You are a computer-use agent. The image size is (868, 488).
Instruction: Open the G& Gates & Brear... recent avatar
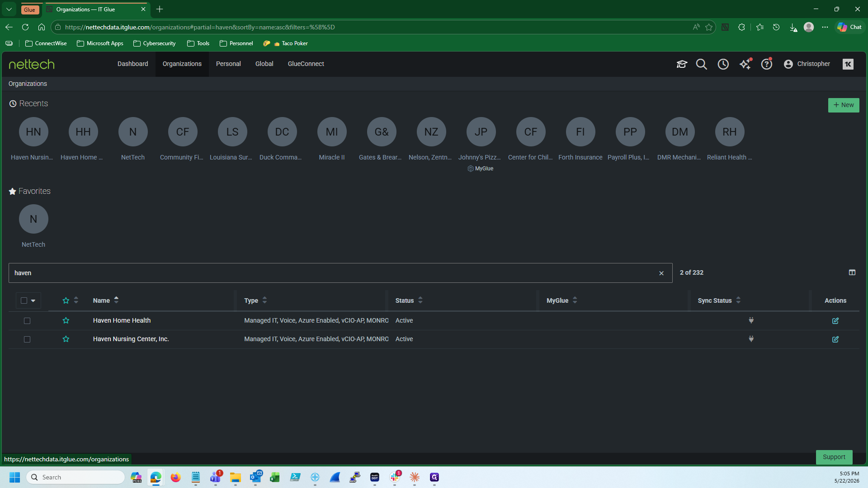pyautogui.click(x=382, y=132)
